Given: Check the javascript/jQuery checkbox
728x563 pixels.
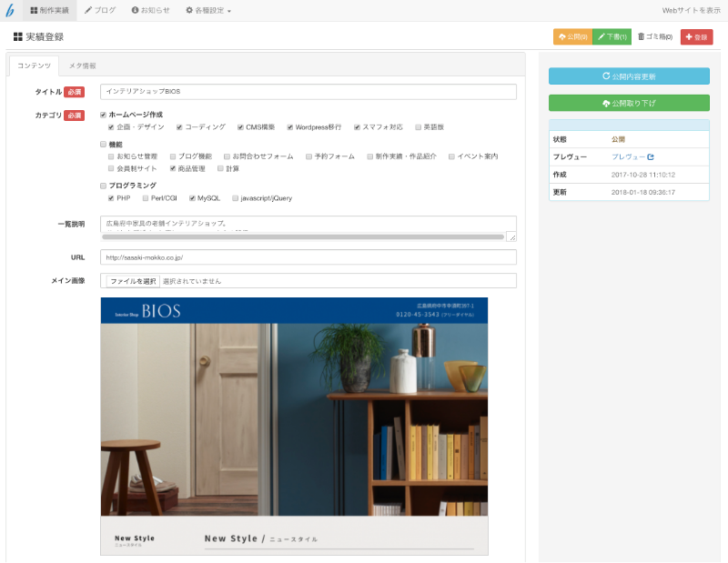Looking at the screenshot, I should pyautogui.click(x=235, y=197).
